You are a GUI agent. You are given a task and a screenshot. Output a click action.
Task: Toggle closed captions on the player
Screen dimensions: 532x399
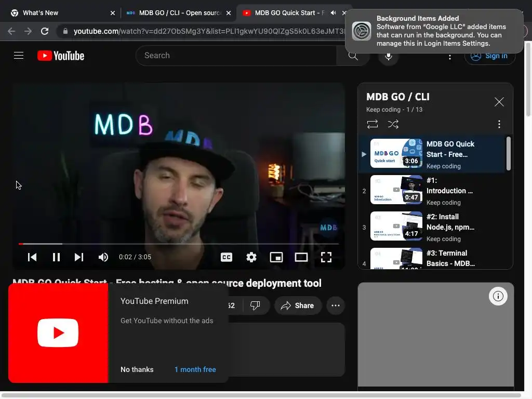click(227, 257)
